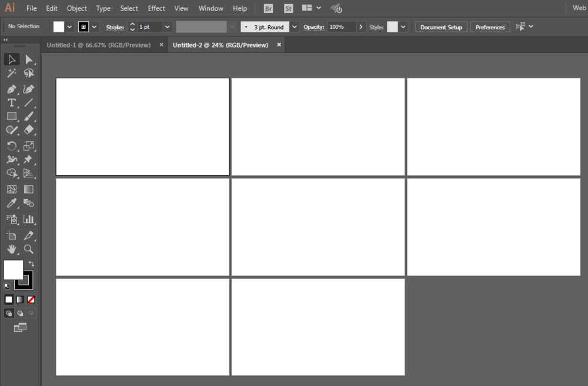
Task: Select the Rotate tool
Action: (x=11, y=146)
